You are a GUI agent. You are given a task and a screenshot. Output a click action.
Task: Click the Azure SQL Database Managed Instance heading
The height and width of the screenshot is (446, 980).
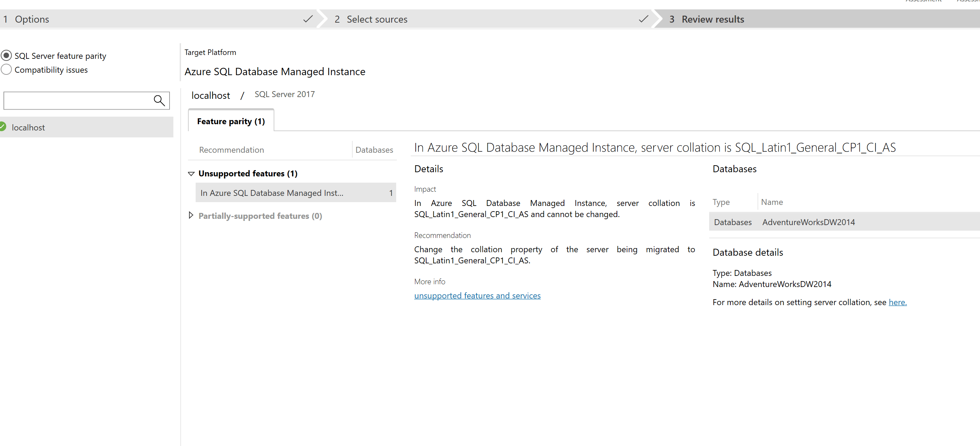pos(275,71)
